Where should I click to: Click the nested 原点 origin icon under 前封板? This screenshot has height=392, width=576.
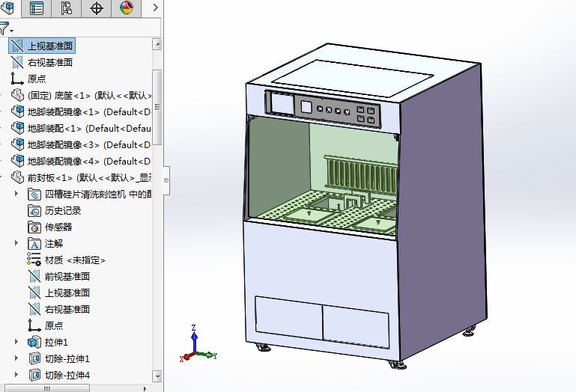click(34, 325)
